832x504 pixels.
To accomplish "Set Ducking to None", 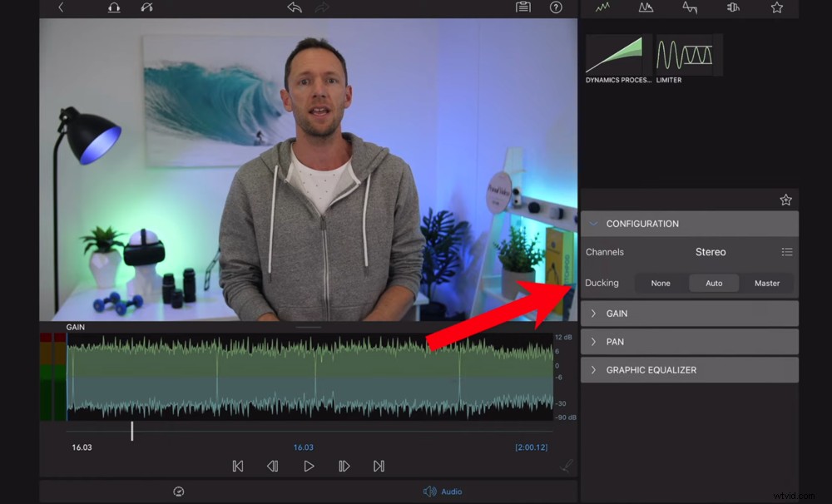I will click(x=660, y=283).
